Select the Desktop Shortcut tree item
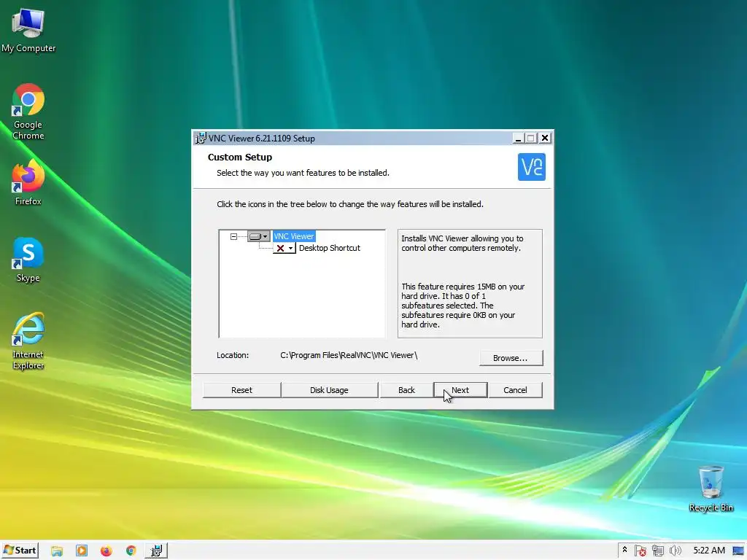Image resolution: width=747 pixels, height=560 pixels. [329, 248]
